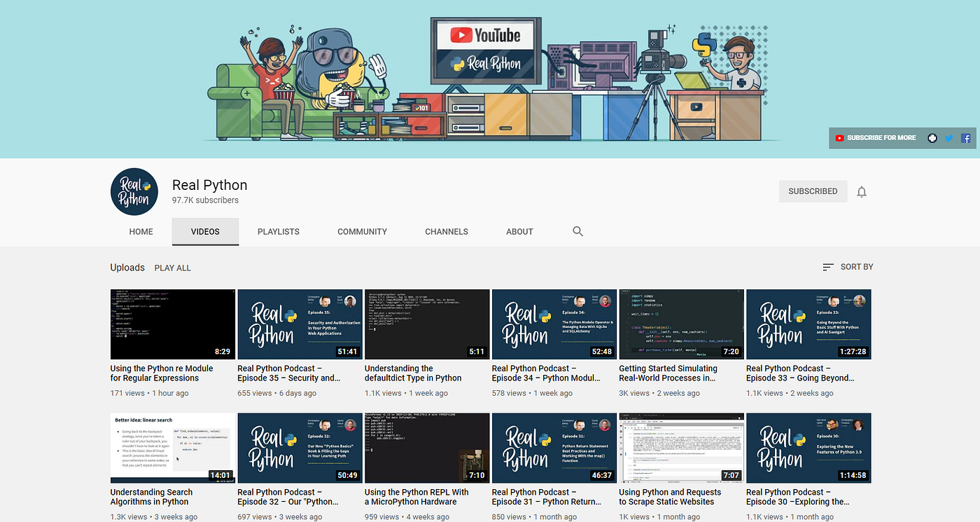The image size is (980, 522).
Task: Click title 'Using the Python REPL With a MicroPython'
Action: point(416,497)
